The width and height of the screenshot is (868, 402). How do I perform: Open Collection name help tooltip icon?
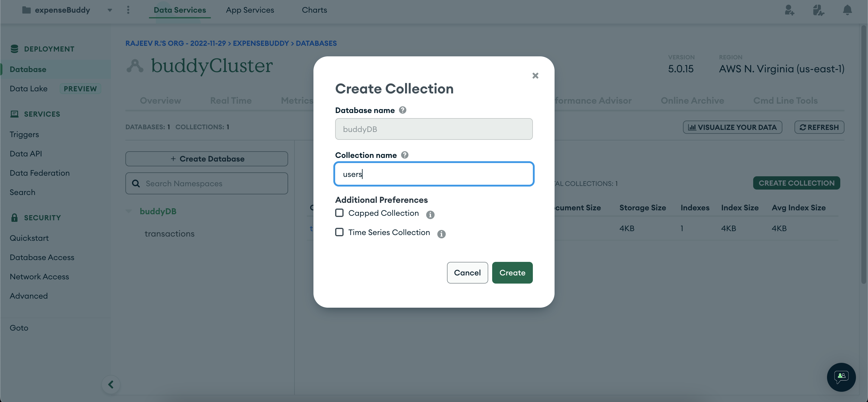pos(405,155)
